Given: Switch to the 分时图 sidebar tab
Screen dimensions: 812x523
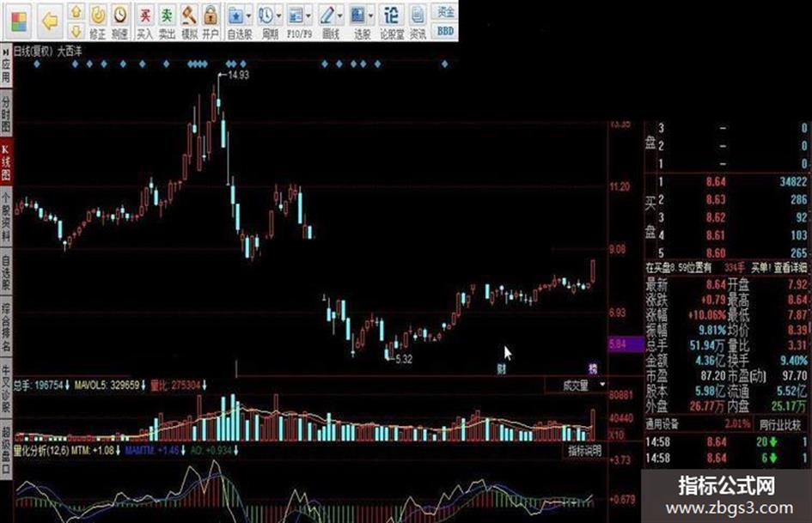Looking at the screenshot, I should pos(6,113).
